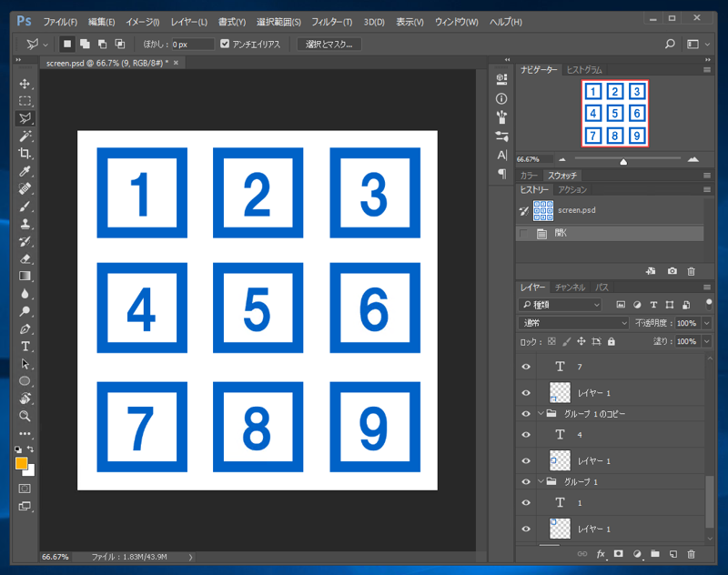The width and height of the screenshot is (728, 575).
Task: Open the 通常 blend mode dropdown
Action: (x=573, y=323)
